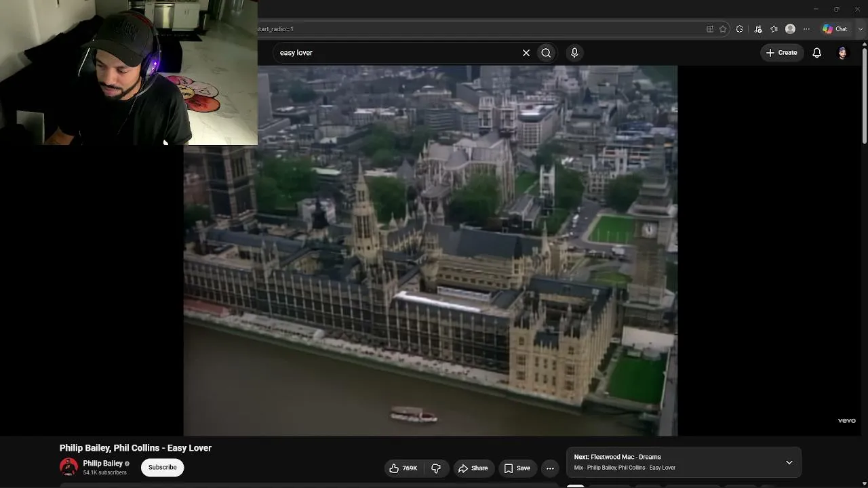Like the Easy Lover video
868x488 pixels.
pyautogui.click(x=403, y=468)
